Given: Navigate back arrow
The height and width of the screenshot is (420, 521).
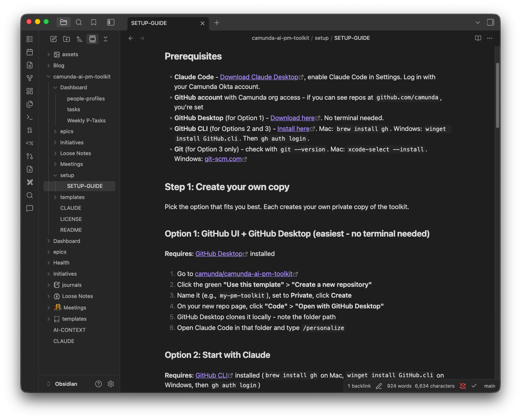Looking at the screenshot, I should (131, 38).
